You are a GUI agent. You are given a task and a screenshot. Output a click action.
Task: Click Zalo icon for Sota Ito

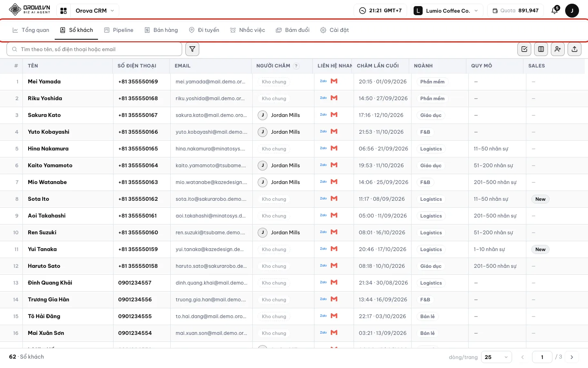pyautogui.click(x=323, y=199)
